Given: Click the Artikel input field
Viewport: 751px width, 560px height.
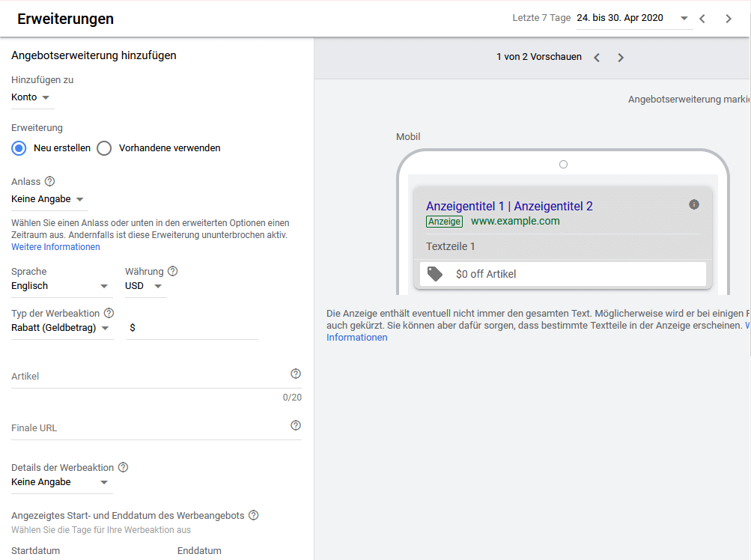Looking at the screenshot, I should pos(146,377).
